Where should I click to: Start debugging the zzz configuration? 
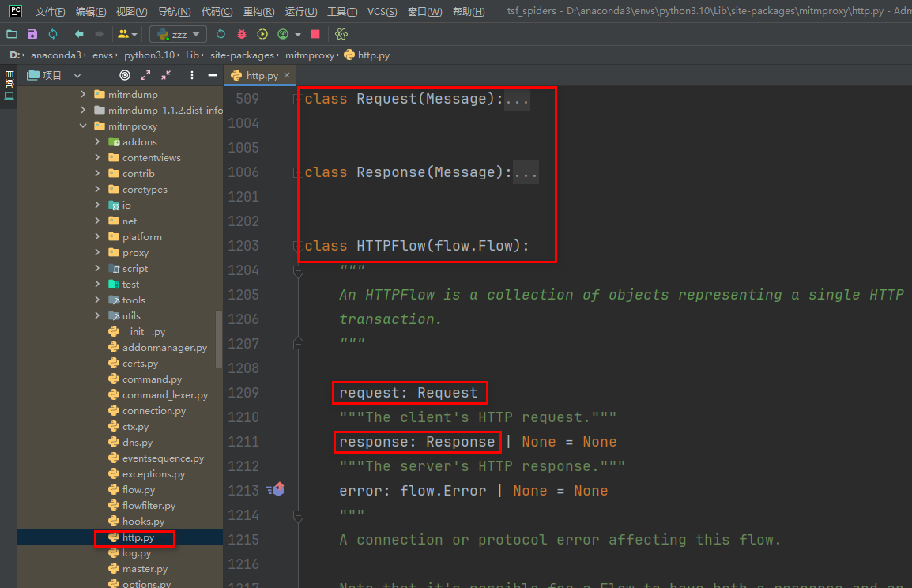point(241,34)
